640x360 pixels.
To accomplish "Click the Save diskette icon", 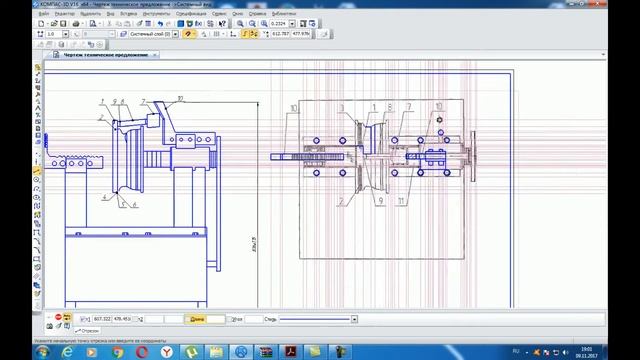I will (x=63, y=24).
